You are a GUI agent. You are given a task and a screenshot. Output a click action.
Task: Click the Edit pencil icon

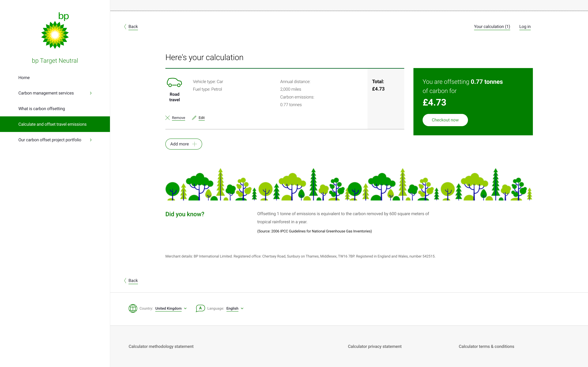[x=194, y=118]
